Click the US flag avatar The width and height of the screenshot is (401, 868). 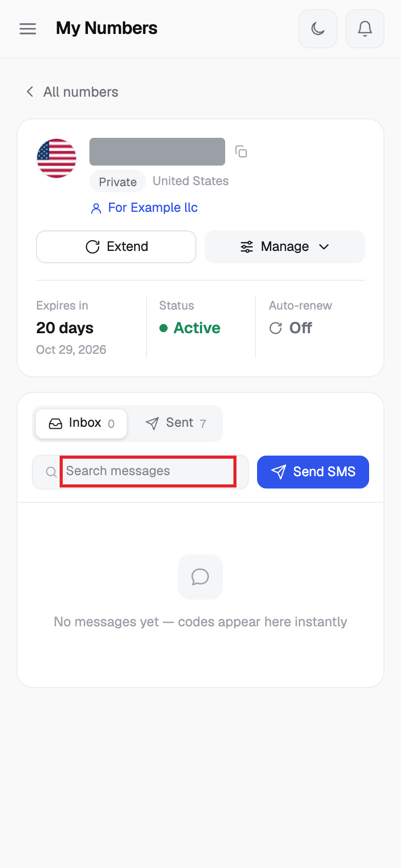coord(57,158)
